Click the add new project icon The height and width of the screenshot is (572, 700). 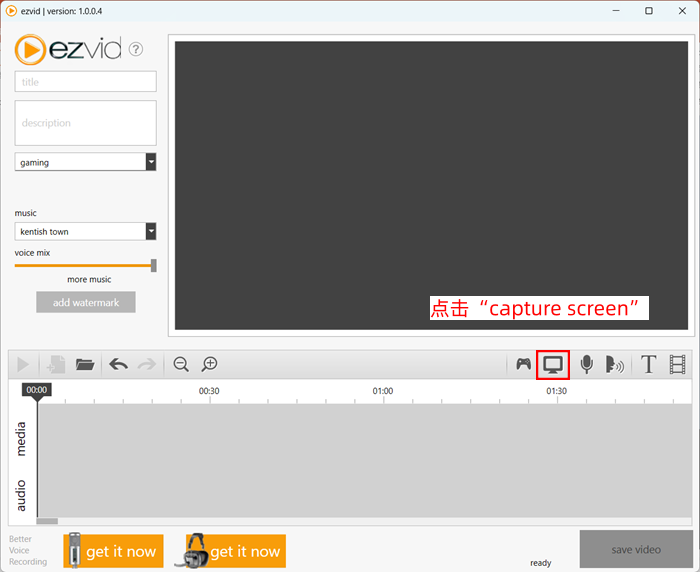(56, 364)
